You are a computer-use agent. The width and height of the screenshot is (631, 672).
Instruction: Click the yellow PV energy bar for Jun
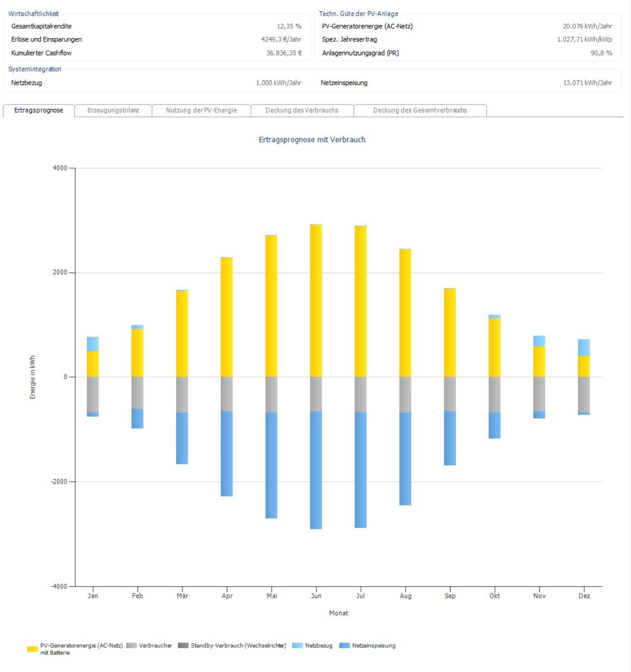316,301
